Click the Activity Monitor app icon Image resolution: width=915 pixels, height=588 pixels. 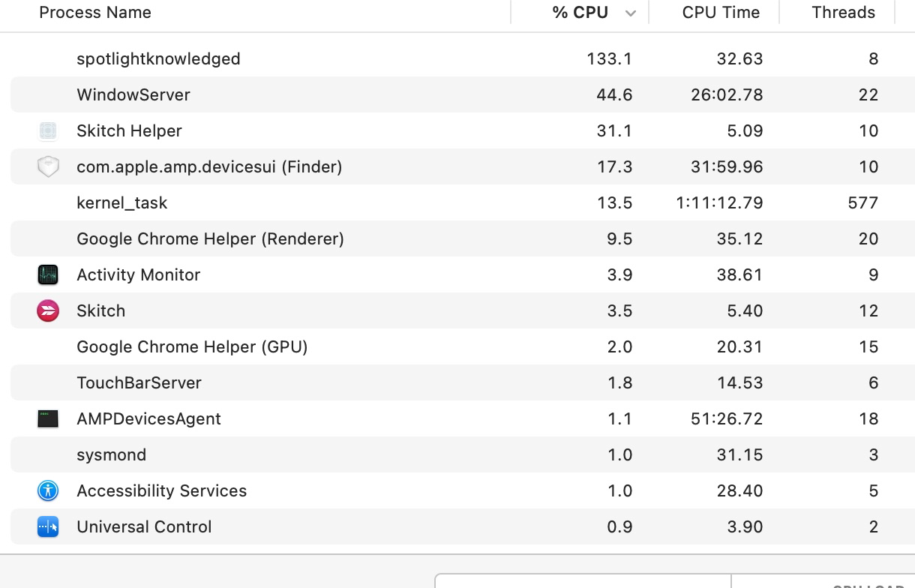(x=48, y=274)
